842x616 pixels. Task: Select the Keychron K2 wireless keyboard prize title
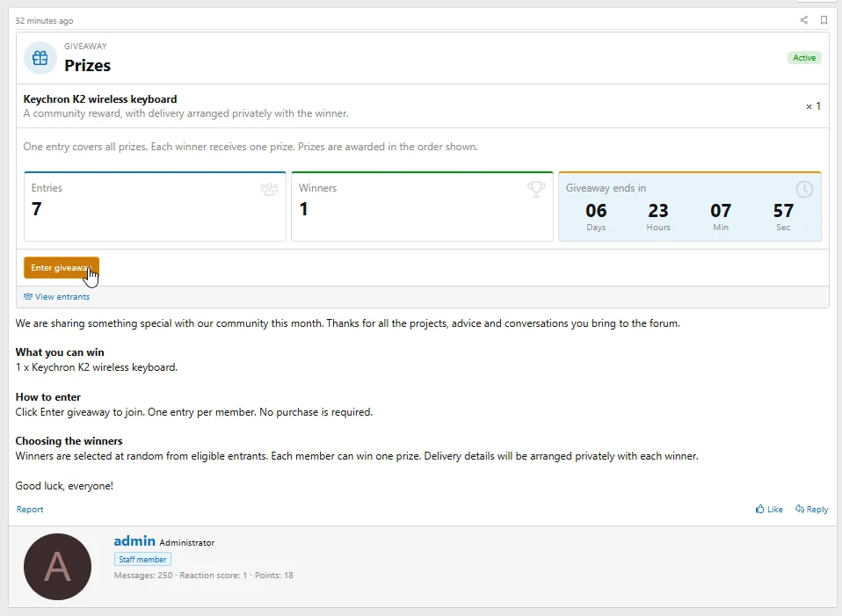(x=100, y=98)
